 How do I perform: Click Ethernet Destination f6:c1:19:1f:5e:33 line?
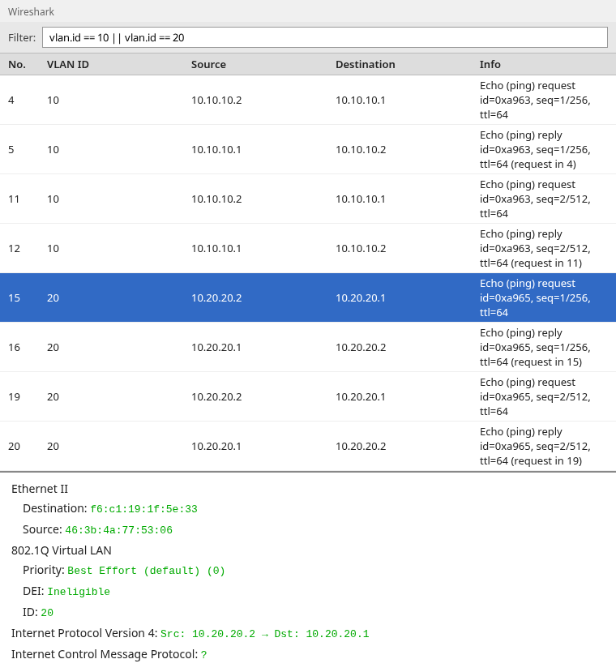[x=110, y=509]
